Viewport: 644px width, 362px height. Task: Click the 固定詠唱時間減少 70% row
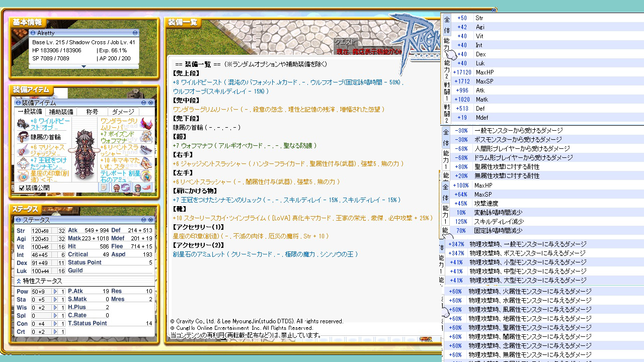click(x=547, y=231)
